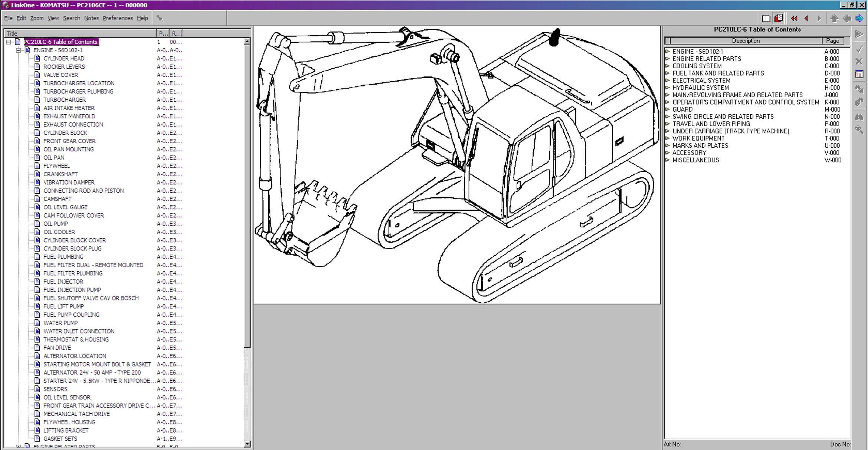Click the pin icon beside Help menu
868x450 pixels.
(160, 18)
